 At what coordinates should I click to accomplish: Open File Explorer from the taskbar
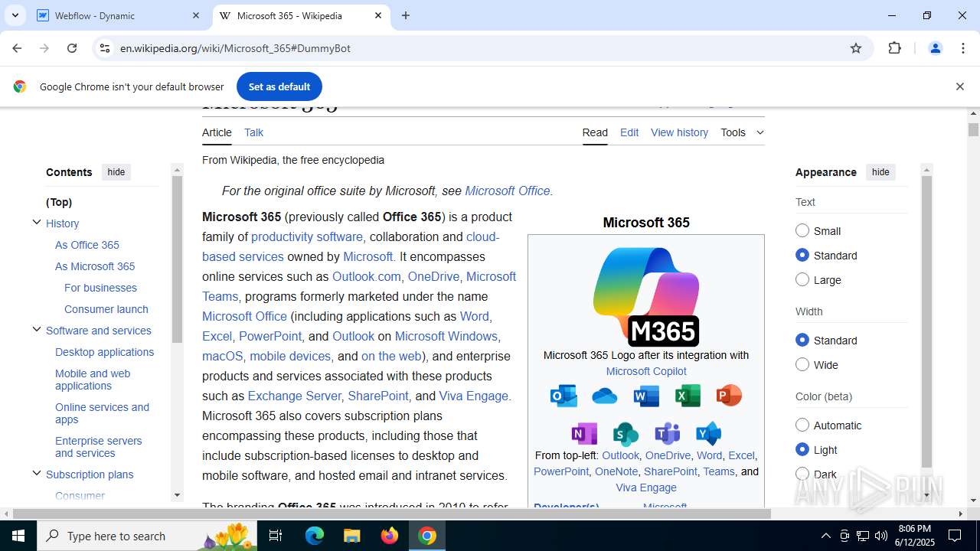point(351,536)
